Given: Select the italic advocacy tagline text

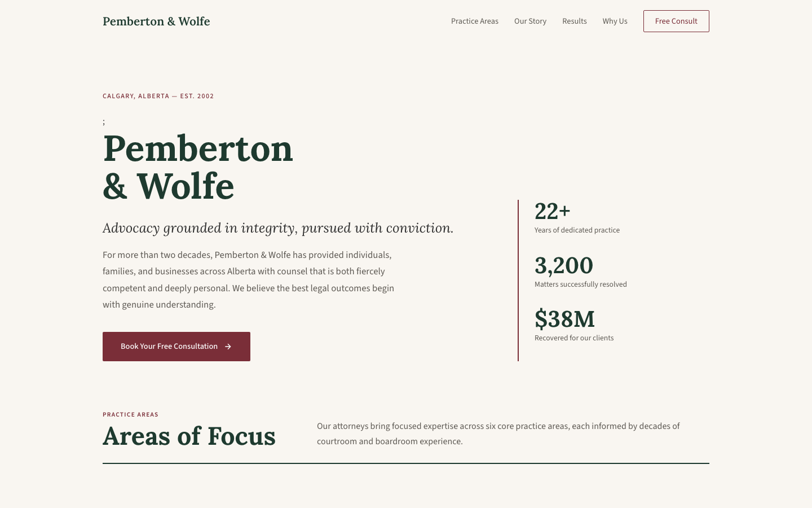Looking at the screenshot, I should [x=278, y=228].
